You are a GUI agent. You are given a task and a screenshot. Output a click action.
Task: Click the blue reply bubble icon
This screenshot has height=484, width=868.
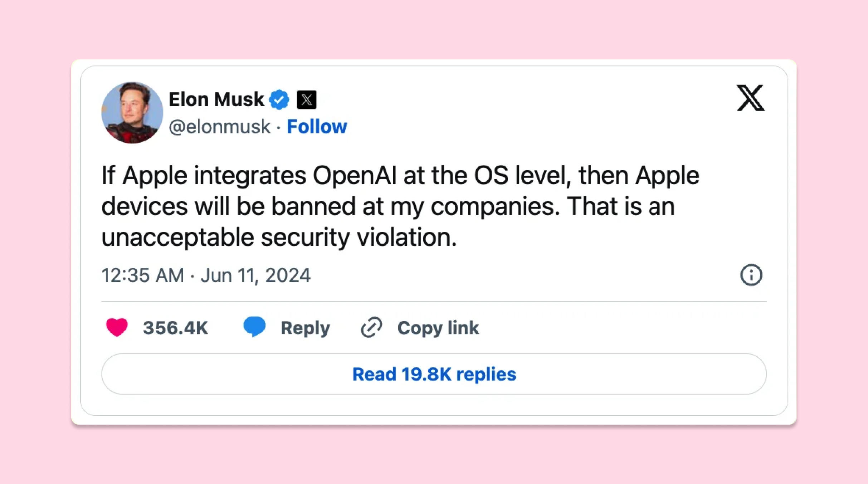254,327
